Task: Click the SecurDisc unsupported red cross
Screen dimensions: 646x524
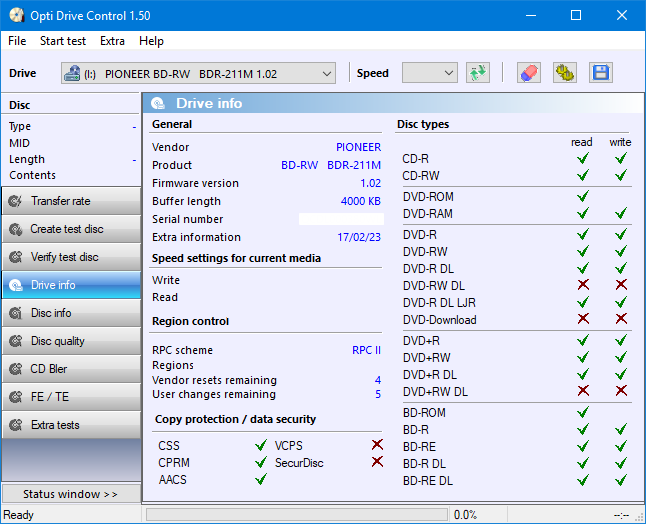Action: (377, 462)
